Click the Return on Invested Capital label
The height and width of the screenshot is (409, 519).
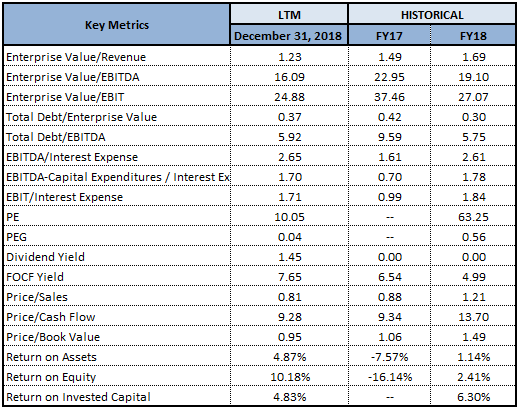click(x=78, y=397)
